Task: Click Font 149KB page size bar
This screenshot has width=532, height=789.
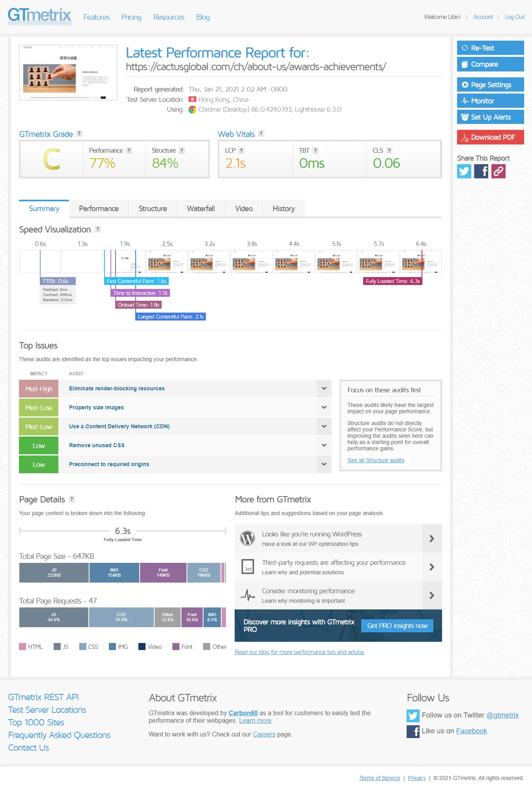Action: [x=163, y=573]
